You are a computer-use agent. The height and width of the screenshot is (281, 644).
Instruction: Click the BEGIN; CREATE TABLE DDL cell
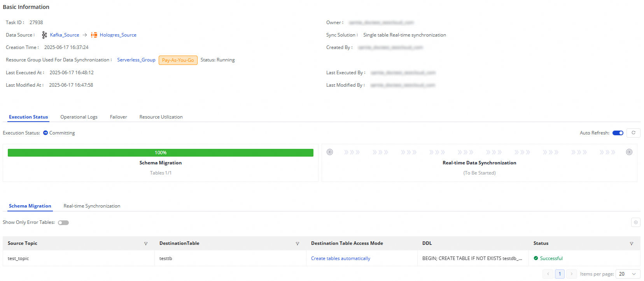point(472,258)
